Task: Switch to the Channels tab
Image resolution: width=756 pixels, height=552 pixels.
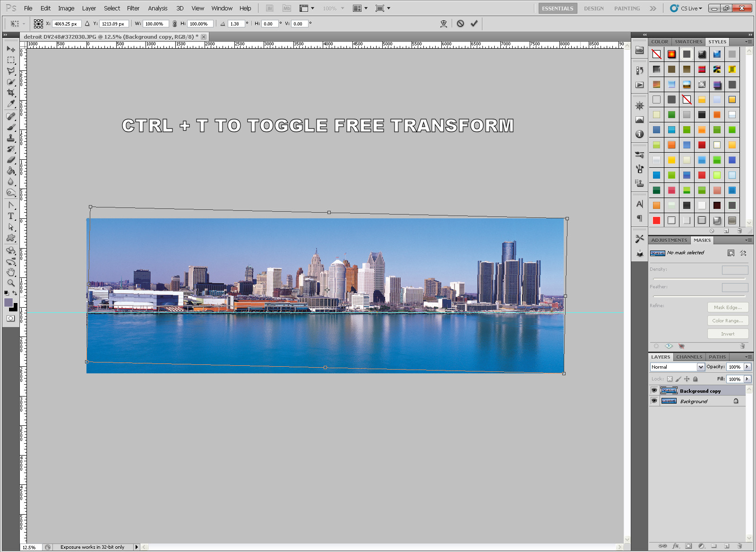Action: tap(689, 357)
